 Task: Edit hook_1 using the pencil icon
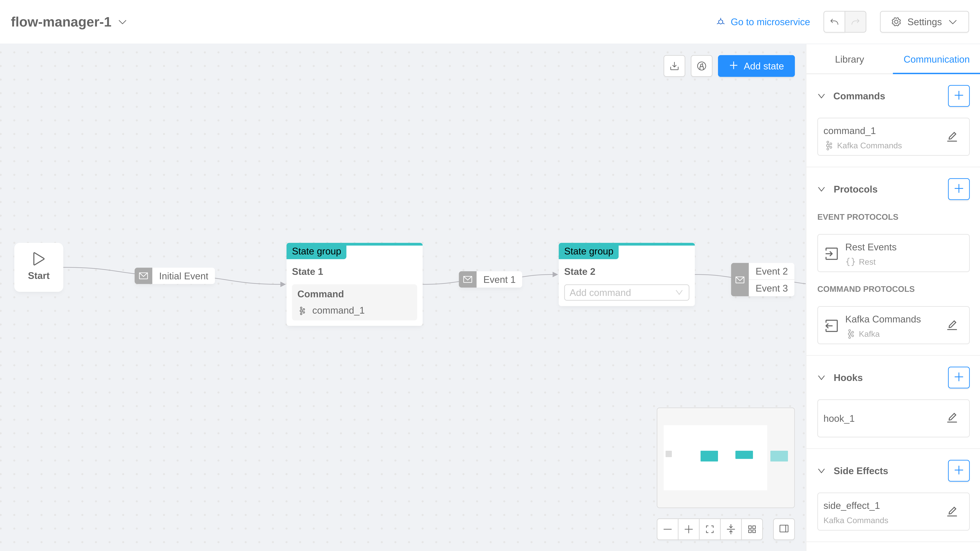[952, 418]
